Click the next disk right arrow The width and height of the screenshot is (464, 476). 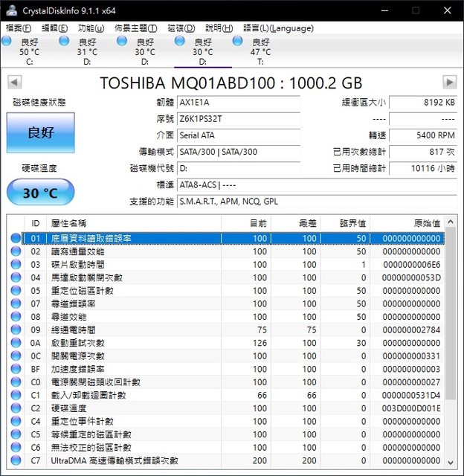pyautogui.click(x=449, y=82)
